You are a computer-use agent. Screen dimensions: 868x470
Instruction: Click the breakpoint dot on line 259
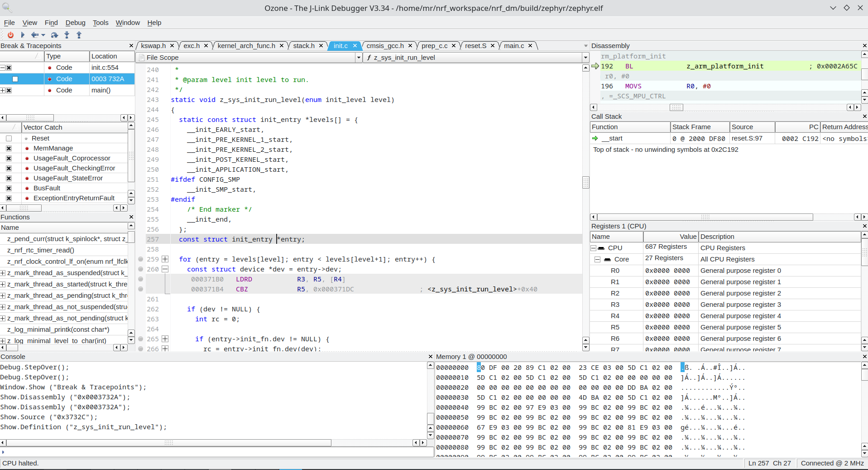click(141, 259)
